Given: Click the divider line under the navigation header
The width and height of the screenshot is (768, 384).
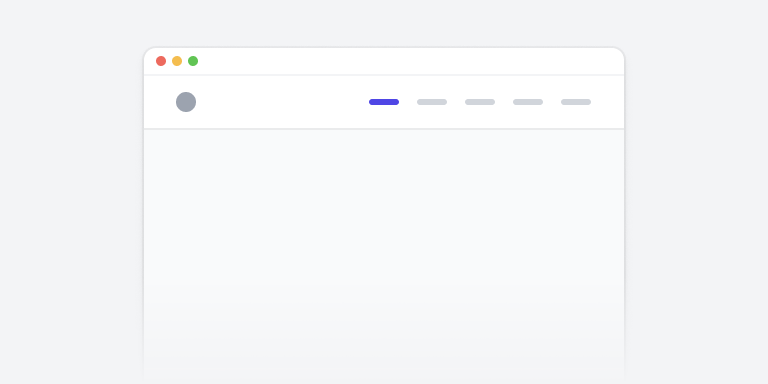Looking at the screenshot, I should (384, 129).
